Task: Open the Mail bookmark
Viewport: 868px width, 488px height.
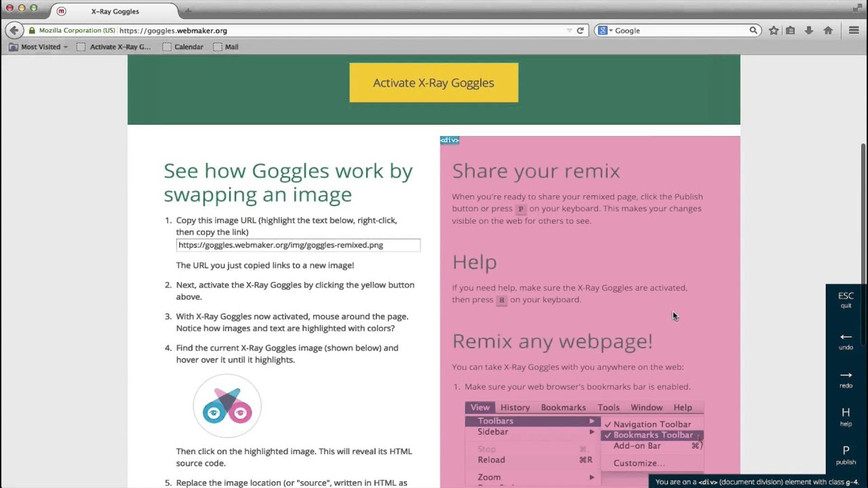Action: (226, 47)
